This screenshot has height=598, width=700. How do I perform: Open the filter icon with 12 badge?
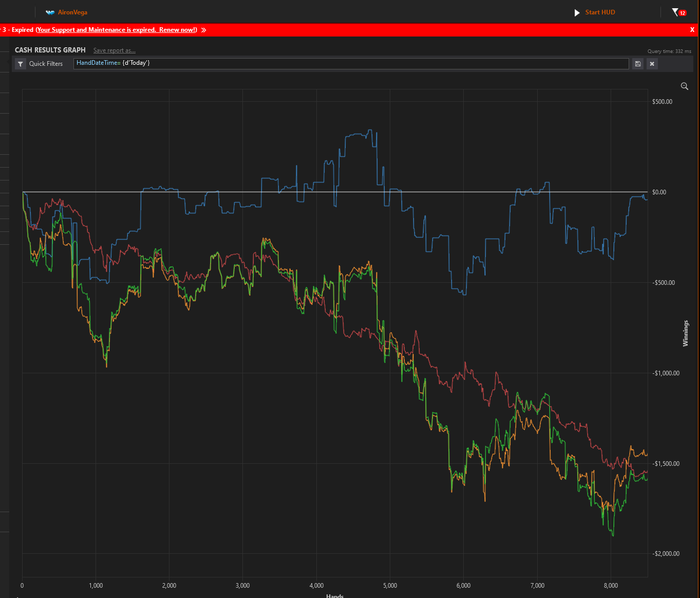tap(679, 12)
